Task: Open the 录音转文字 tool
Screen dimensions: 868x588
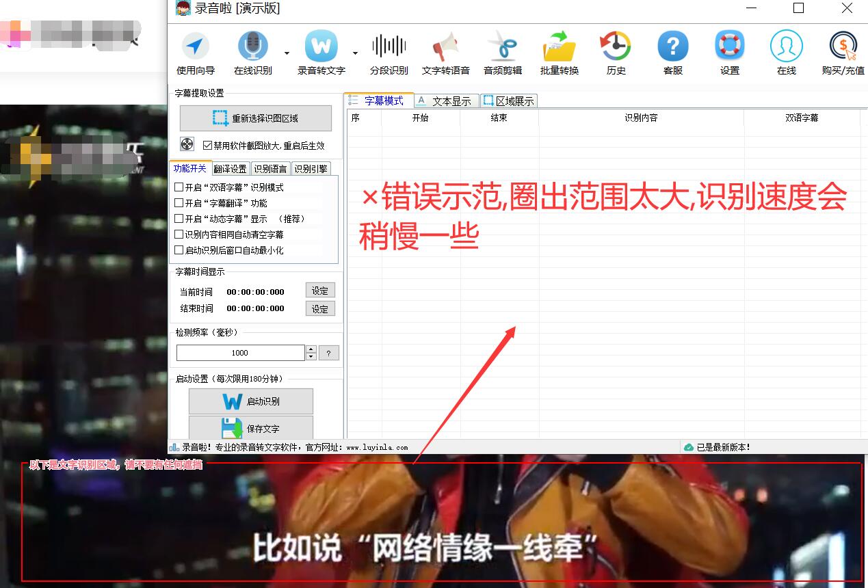Action: click(321, 46)
